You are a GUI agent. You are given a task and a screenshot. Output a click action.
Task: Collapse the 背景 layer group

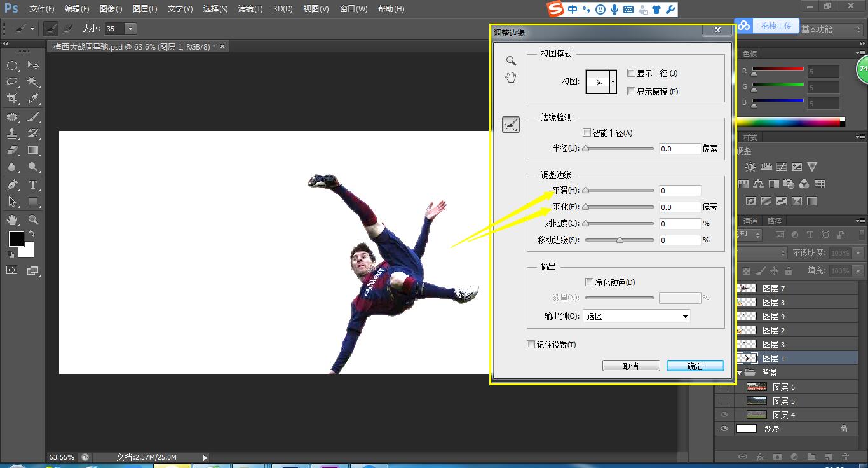(739, 372)
